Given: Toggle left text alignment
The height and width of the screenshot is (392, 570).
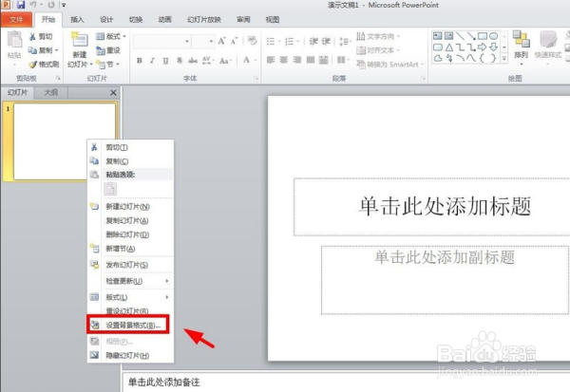Looking at the screenshot, I should point(271,60).
